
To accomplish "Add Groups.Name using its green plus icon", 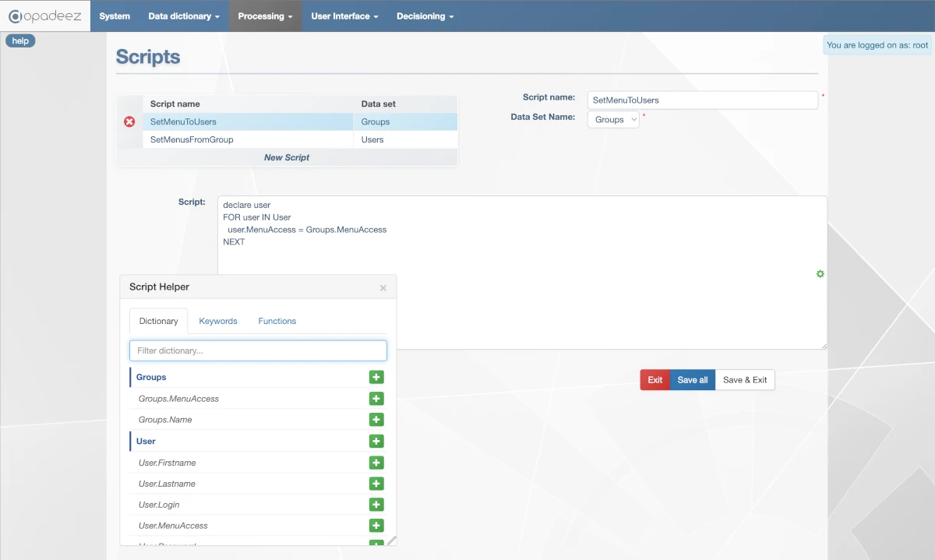I will [x=376, y=420].
